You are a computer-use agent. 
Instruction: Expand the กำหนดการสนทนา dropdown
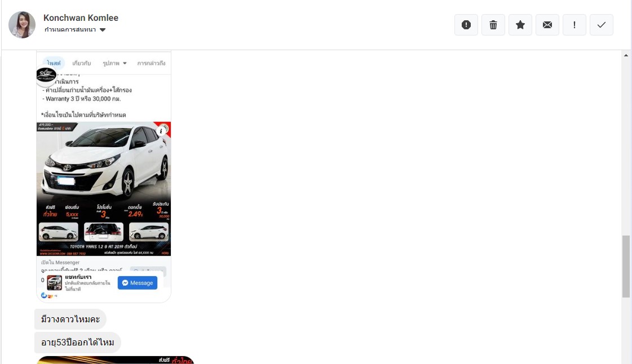pos(75,30)
